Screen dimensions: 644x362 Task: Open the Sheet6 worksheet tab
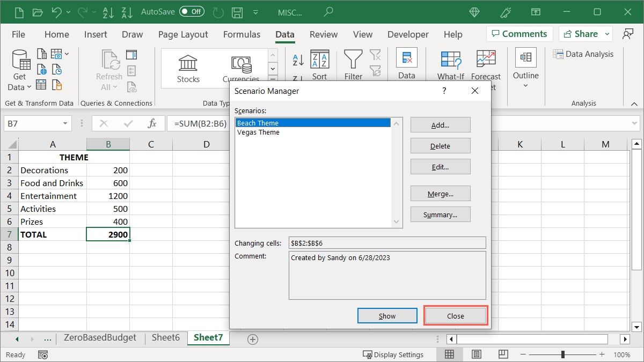coord(164,338)
